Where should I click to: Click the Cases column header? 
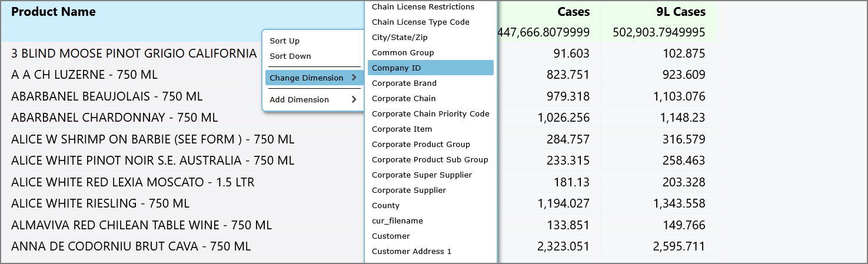(x=573, y=12)
